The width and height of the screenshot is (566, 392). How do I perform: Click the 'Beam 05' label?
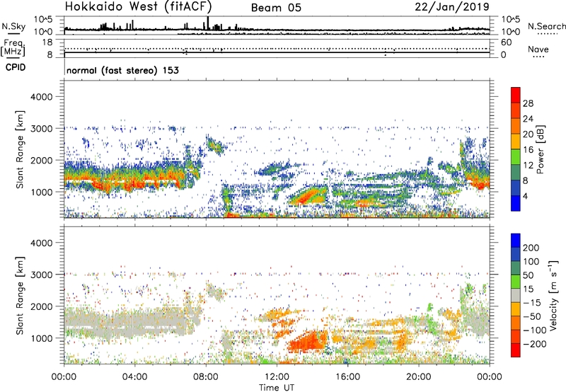pyautogui.click(x=276, y=8)
